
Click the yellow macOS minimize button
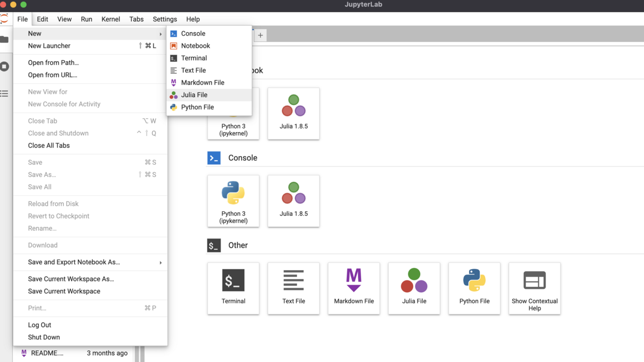(13, 5)
